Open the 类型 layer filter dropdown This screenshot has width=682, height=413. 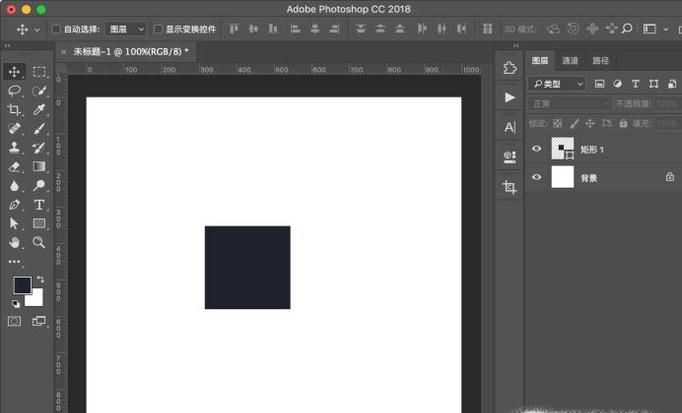pyautogui.click(x=556, y=84)
